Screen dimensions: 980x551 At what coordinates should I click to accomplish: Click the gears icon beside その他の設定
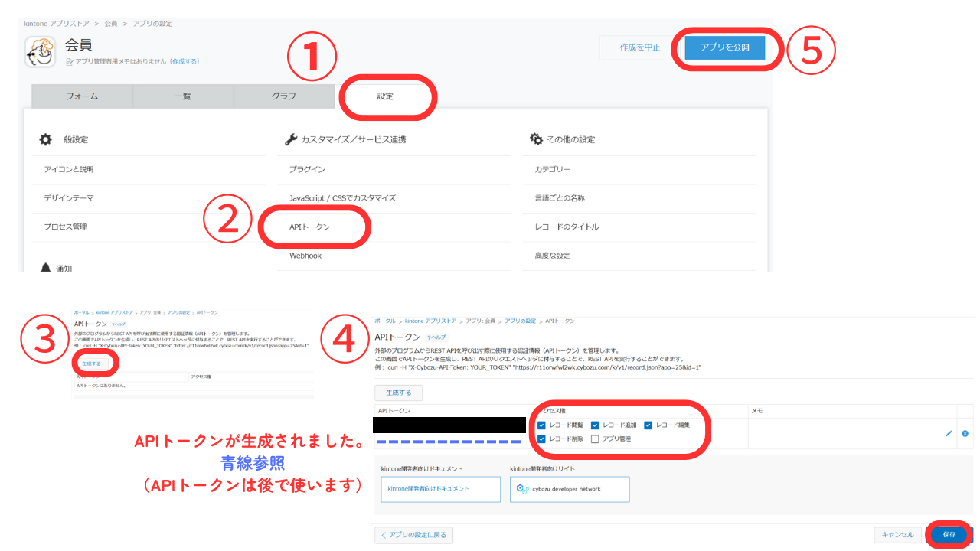click(x=536, y=139)
